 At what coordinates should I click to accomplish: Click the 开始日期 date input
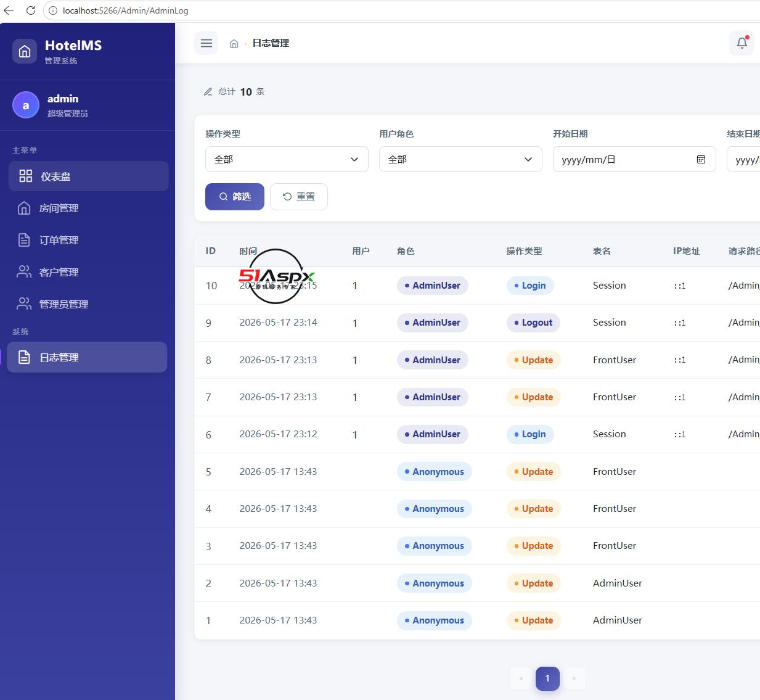[634, 159]
